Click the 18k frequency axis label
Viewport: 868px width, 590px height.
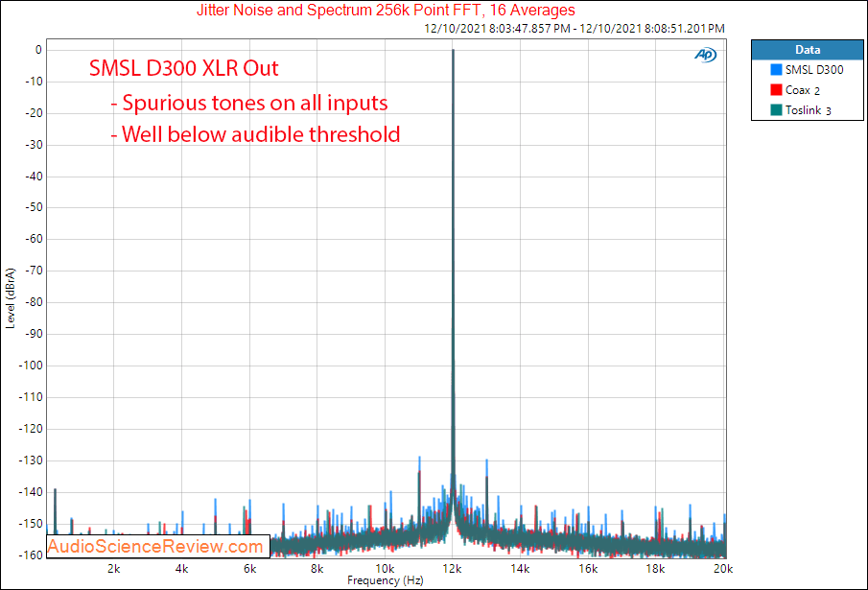click(x=655, y=569)
